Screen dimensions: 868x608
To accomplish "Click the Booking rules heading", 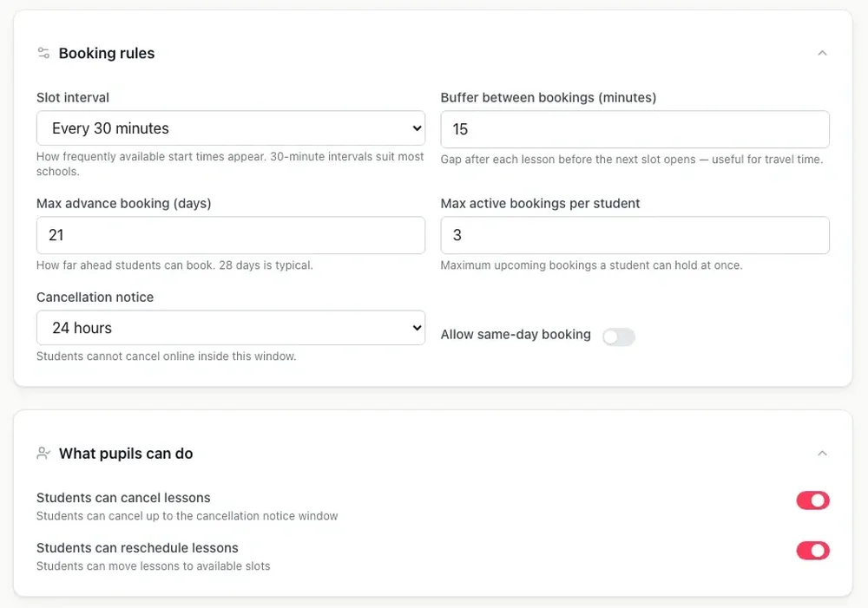I will coord(107,53).
